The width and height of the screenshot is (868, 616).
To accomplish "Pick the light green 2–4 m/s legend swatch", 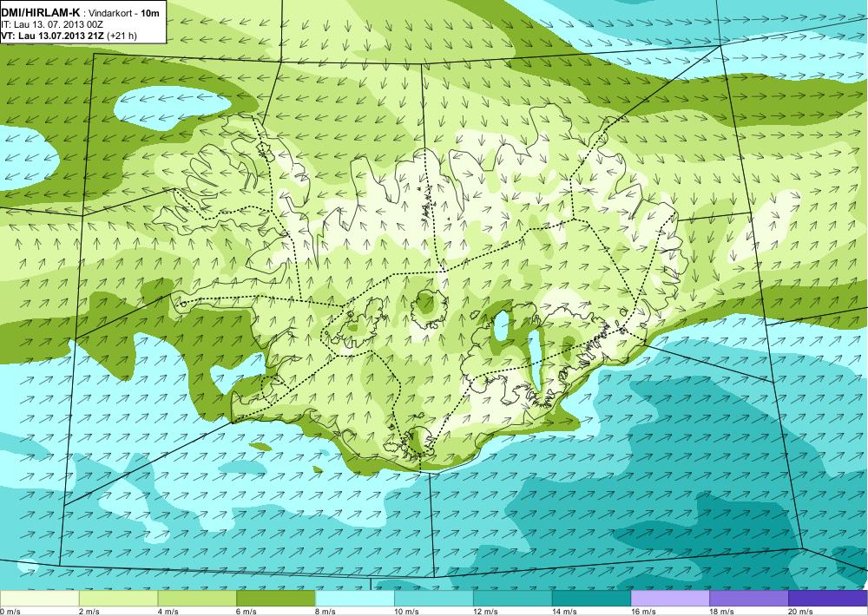I will [118, 599].
